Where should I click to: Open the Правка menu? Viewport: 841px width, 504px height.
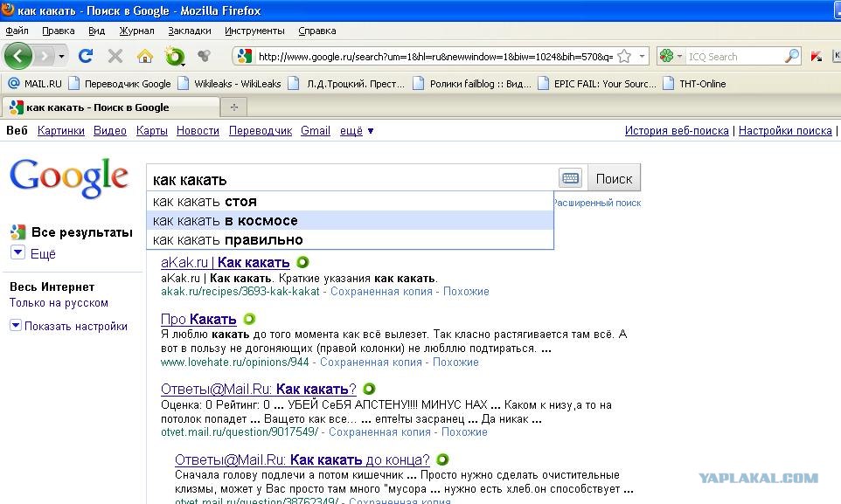pos(58,31)
